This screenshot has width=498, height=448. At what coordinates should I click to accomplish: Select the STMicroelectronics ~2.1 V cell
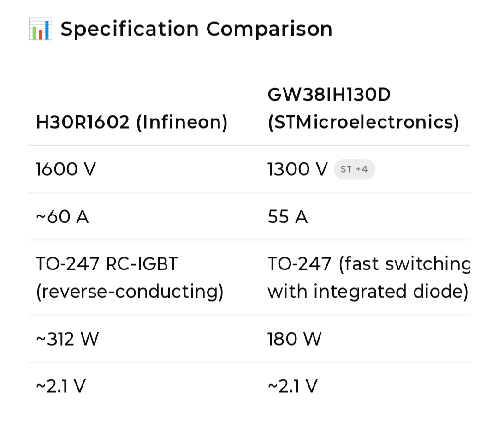point(292,386)
